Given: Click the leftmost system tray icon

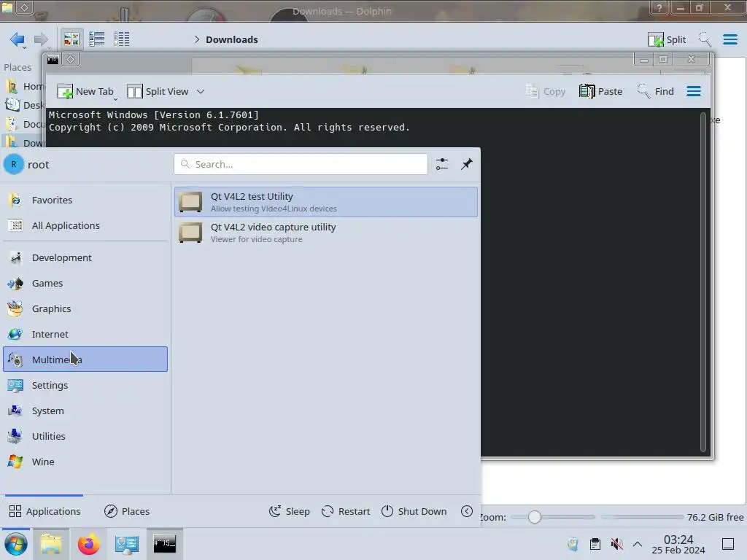Looking at the screenshot, I should point(573,544).
